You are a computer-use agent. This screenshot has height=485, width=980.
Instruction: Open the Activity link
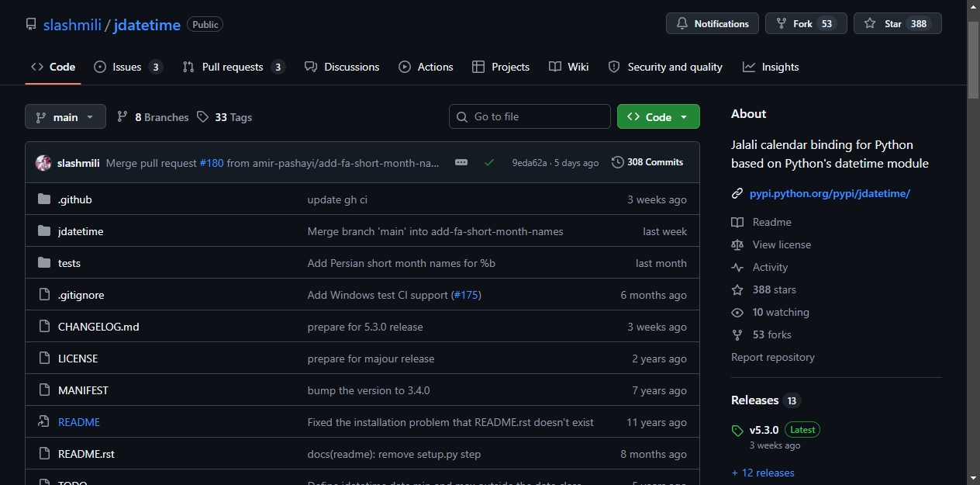[760, 267]
